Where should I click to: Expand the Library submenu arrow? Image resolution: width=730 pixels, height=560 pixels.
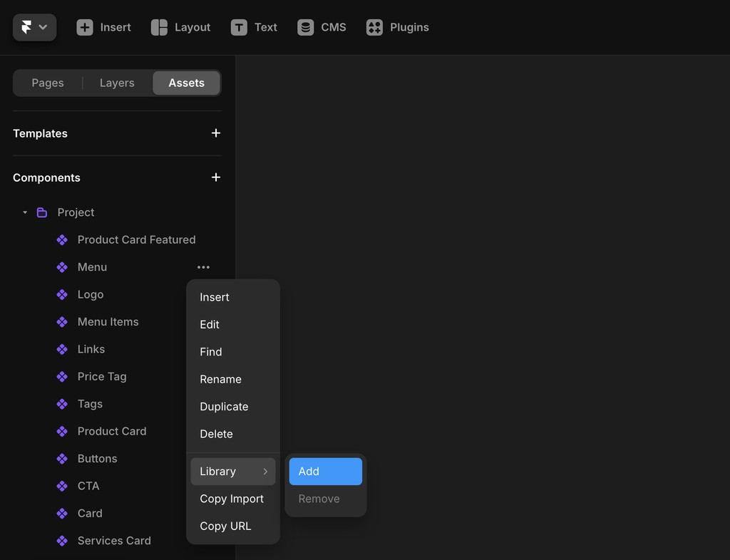point(265,471)
